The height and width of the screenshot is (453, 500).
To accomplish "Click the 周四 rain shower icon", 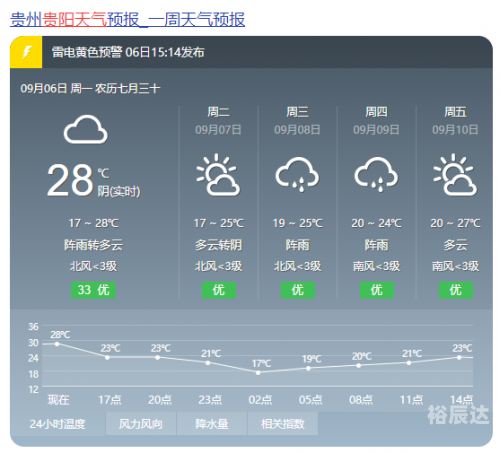I will 376,174.
